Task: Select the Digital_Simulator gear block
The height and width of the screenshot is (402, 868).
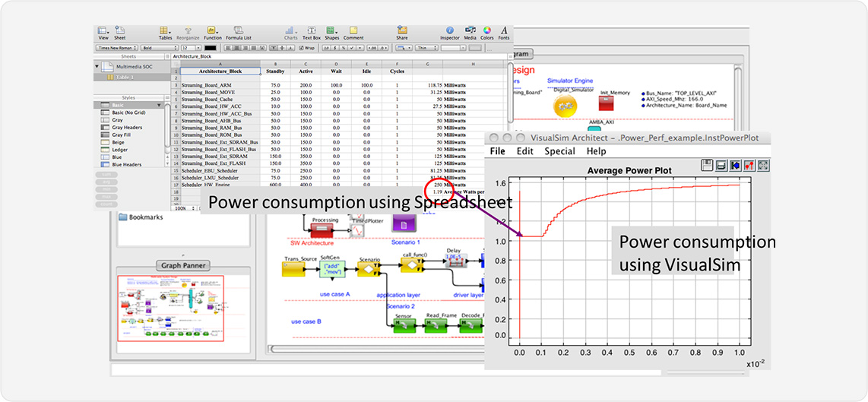Action: [565, 105]
